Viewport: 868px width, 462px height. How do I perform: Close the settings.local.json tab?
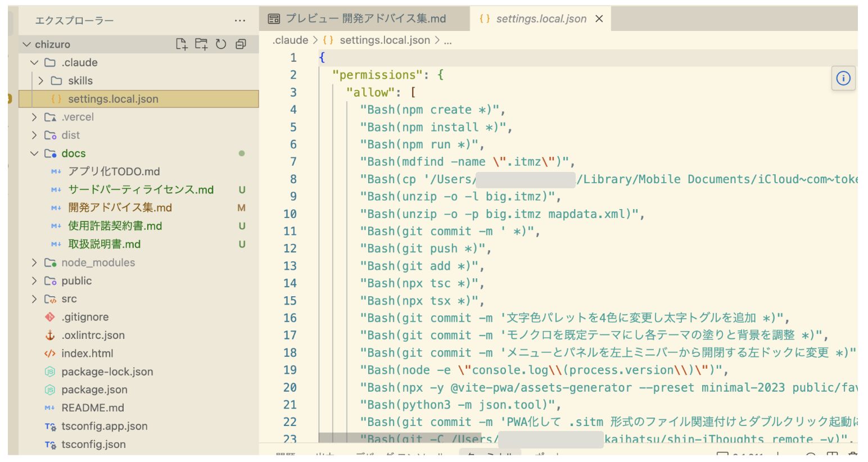599,19
